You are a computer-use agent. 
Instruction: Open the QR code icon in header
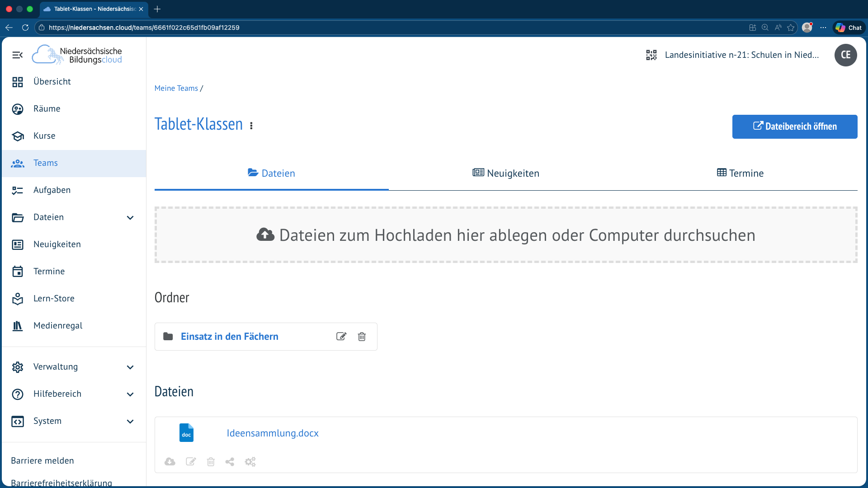point(651,55)
